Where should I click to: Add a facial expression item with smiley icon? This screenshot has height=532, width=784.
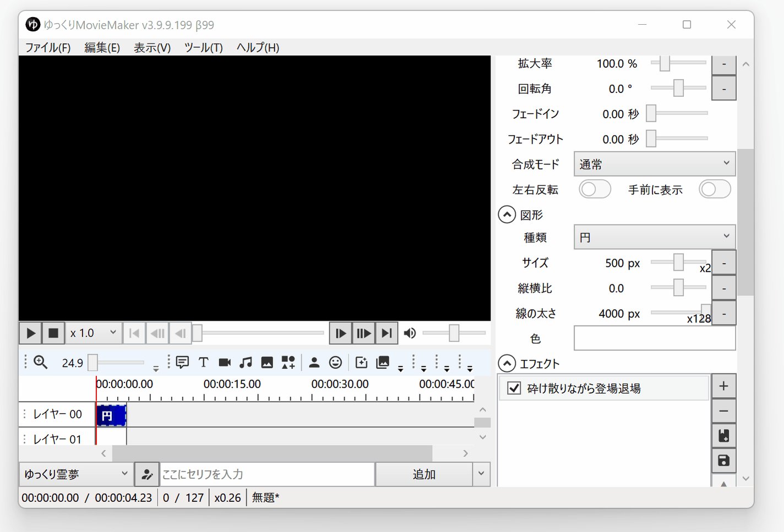[x=335, y=362]
